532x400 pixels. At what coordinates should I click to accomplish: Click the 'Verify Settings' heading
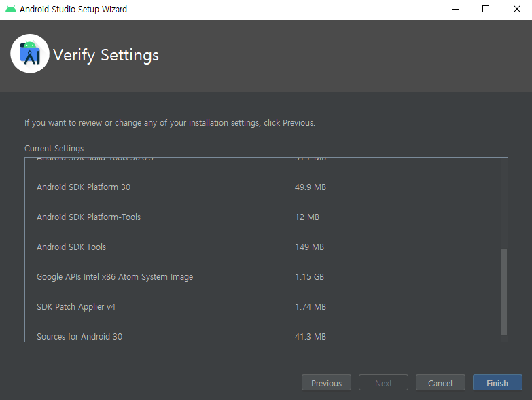click(106, 55)
